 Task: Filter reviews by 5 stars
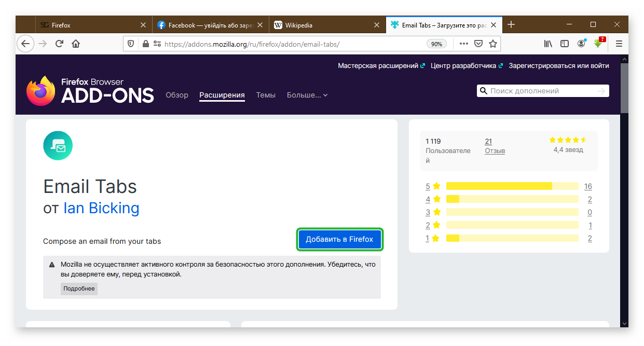click(433, 186)
